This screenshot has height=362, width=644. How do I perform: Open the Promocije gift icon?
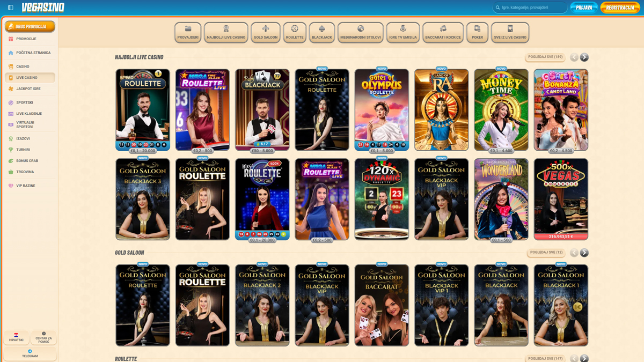coord(11,39)
